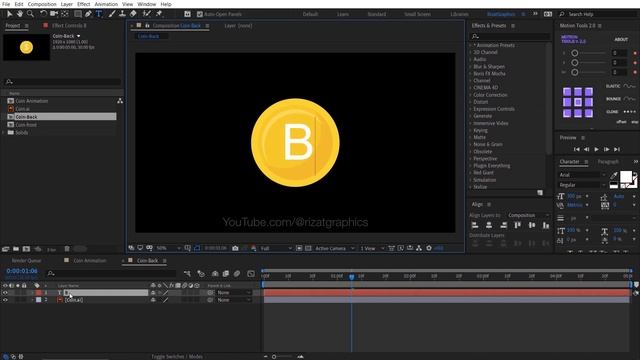Open the Align Layers to Composition dropdown

529,215
